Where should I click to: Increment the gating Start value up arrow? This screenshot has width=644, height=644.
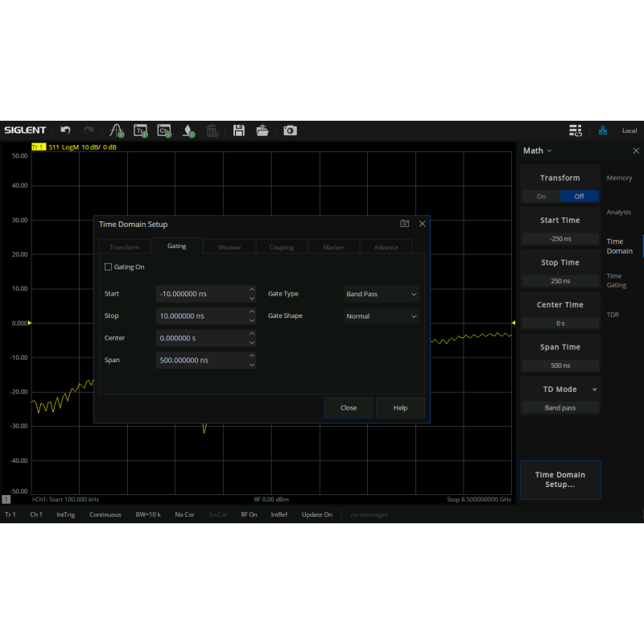coord(252,290)
